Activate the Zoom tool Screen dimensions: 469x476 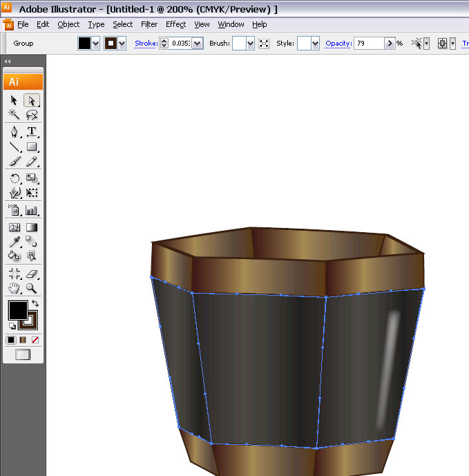tap(32, 288)
